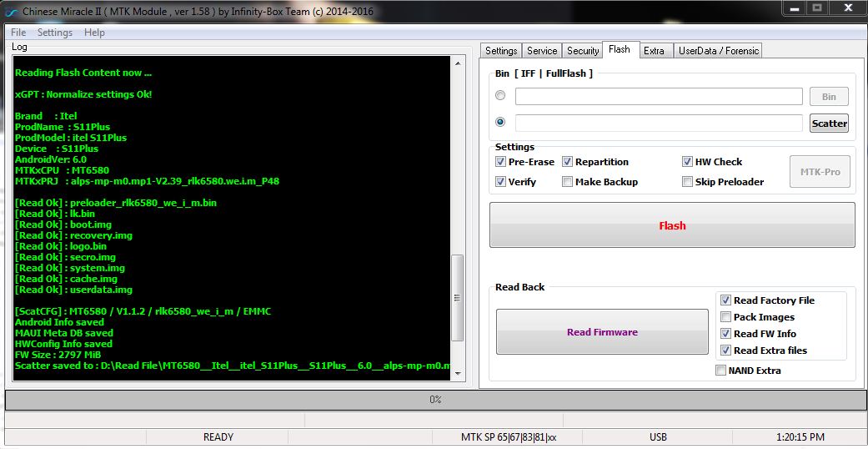Click the 'Scatter saved to' log line
Screen dimensions: 868x449
pyautogui.click(x=233, y=366)
